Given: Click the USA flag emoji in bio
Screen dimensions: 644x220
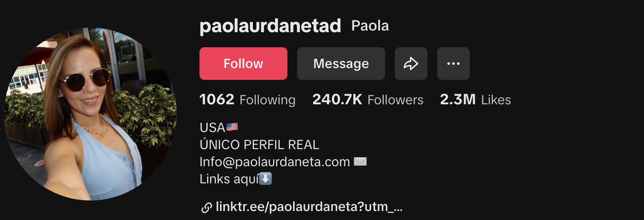Looking at the screenshot, I should pos(232,127).
